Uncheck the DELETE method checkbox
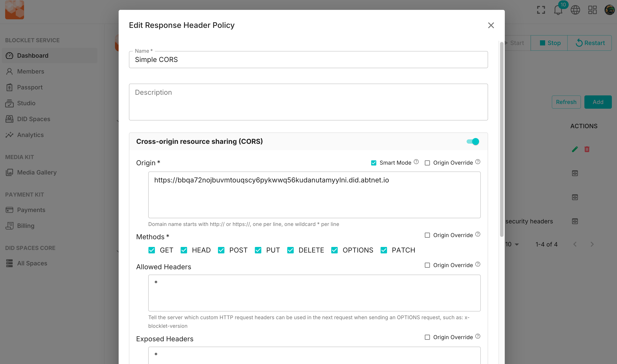Screen dimensions: 617x364 coord(290,250)
